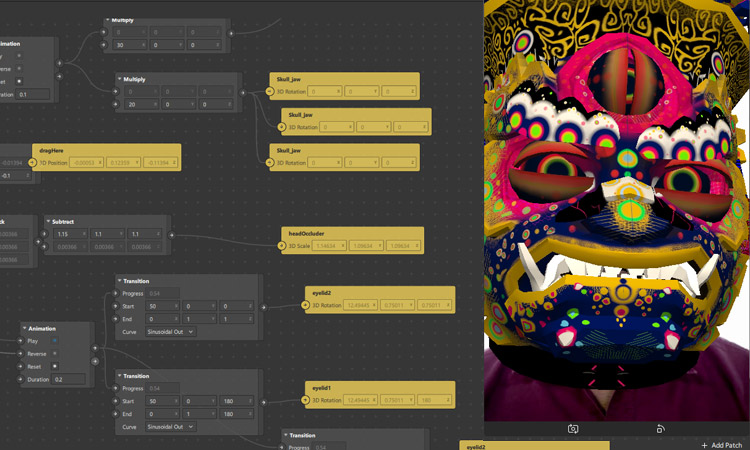Image resolution: width=750 pixels, height=450 pixels.
Task: Click dragHere position field showing 0.12359
Action: click(x=123, y=163)
